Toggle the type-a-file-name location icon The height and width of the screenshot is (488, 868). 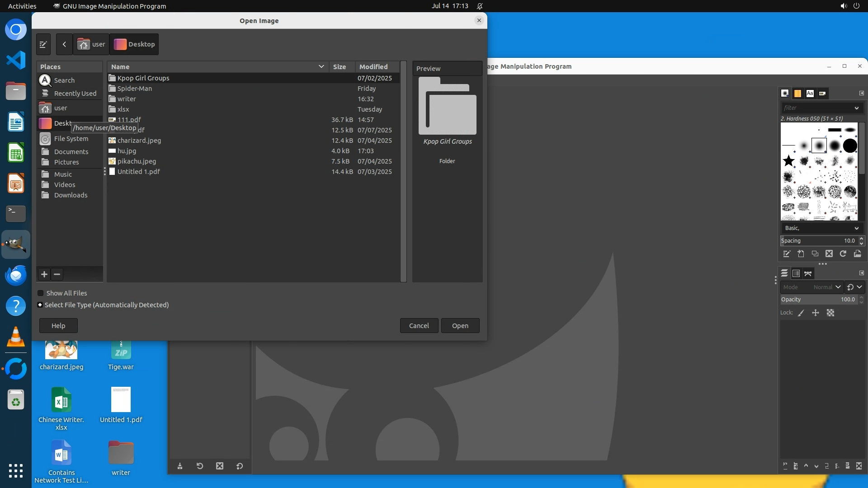click(x=43, y=44)
